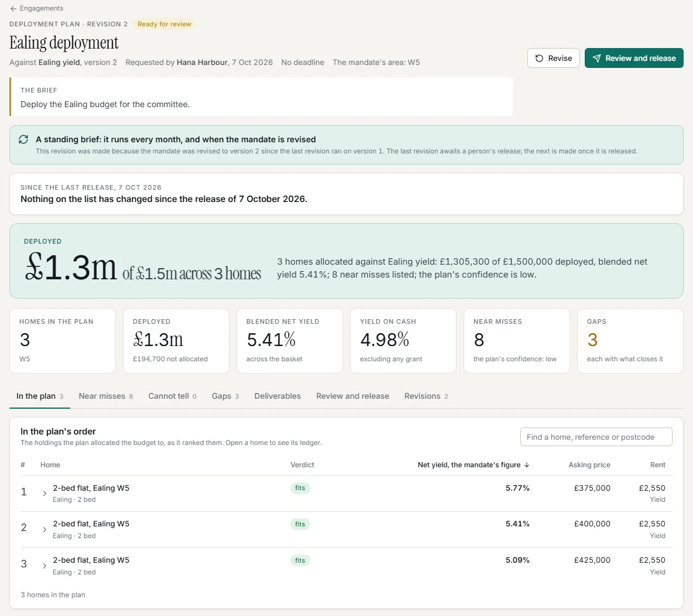Click the Yield on cash 4.98% card
The width and height of the screenshot is (693, 616).
pyautogui.click(x=403, y=341)
